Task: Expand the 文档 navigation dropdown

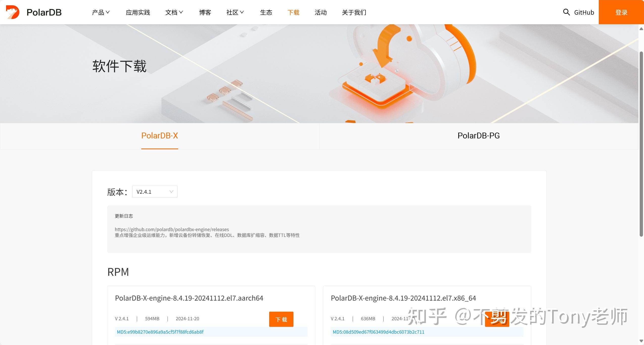Action: click(x=174, y=12)
